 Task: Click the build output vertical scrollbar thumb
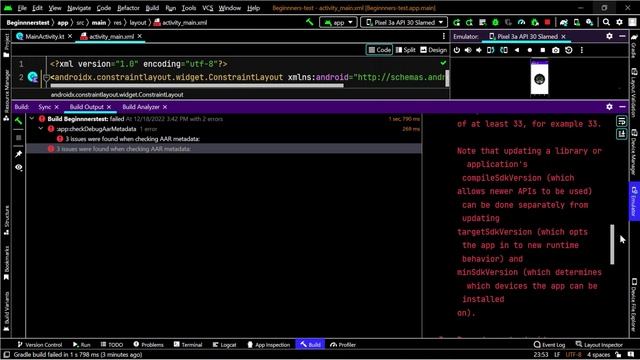point(612,244)
